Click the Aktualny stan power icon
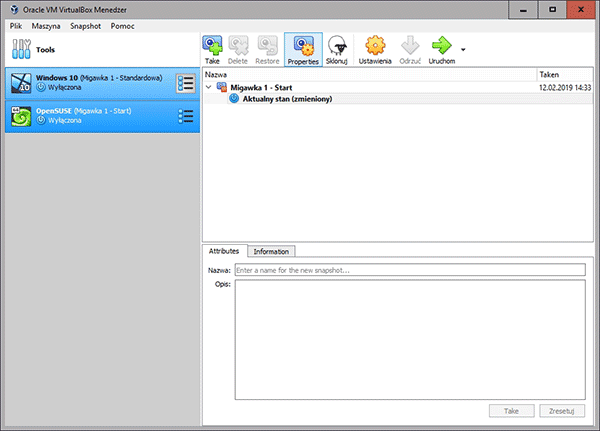The image size is (600, 431). click(x=234, y=98)
